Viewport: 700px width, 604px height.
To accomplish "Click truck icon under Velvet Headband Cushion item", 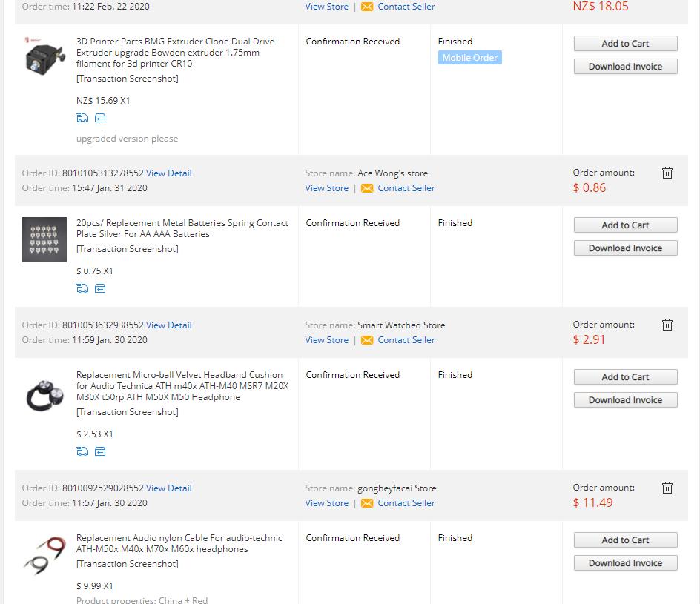I will [82, 451].
